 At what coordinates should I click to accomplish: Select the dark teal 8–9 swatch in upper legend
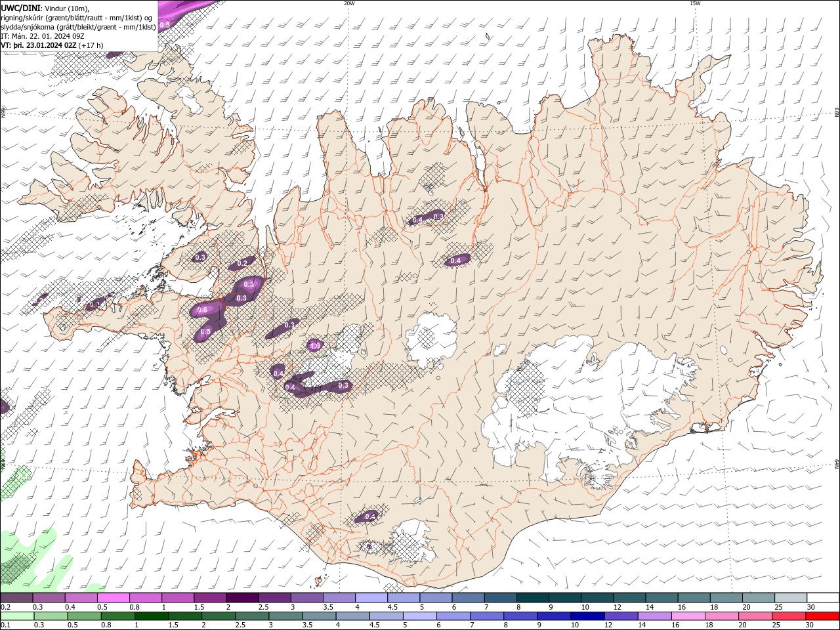click(532, 598)
